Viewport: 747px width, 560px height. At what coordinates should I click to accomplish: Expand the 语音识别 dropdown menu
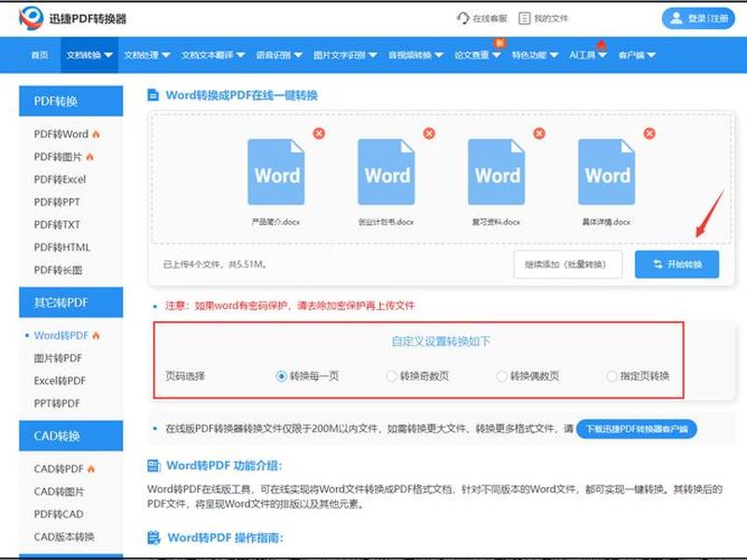pos(278,55)
